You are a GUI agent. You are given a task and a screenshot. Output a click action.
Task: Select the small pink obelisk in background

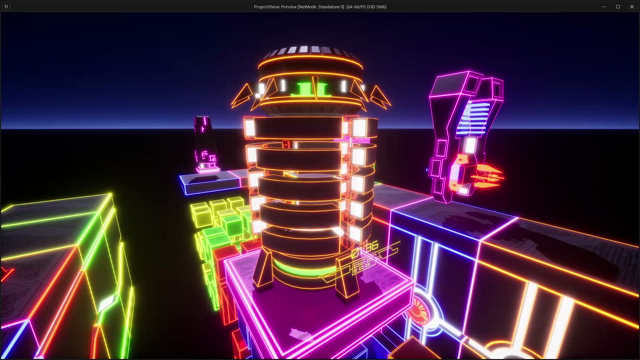(205, 144)
